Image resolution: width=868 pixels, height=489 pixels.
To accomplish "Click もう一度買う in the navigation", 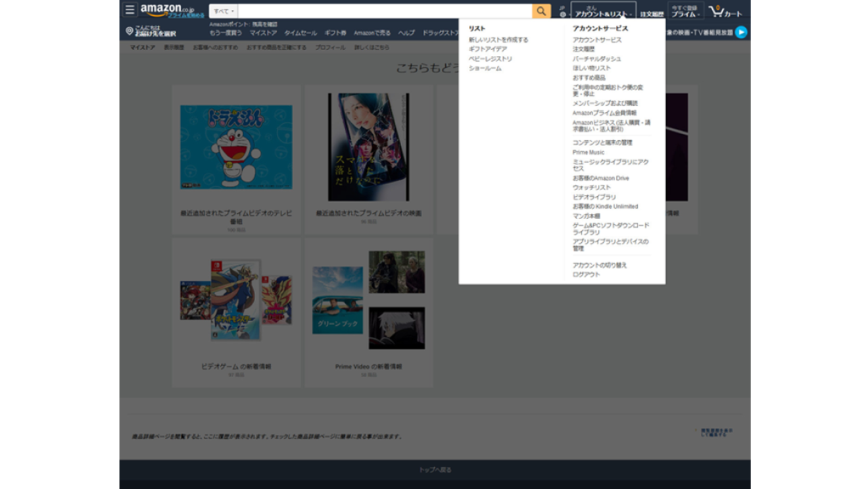I will (226, 33).
